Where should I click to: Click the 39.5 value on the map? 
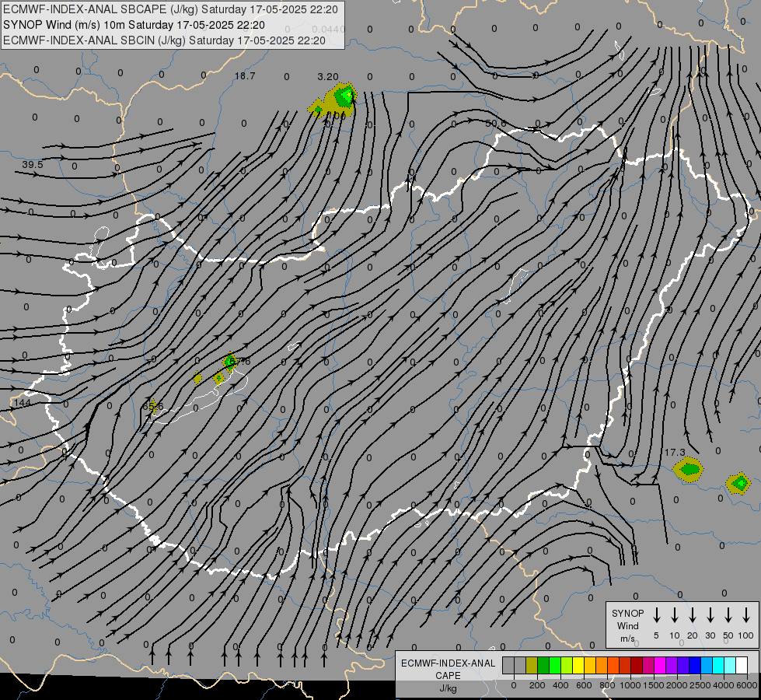pos(33,165)
